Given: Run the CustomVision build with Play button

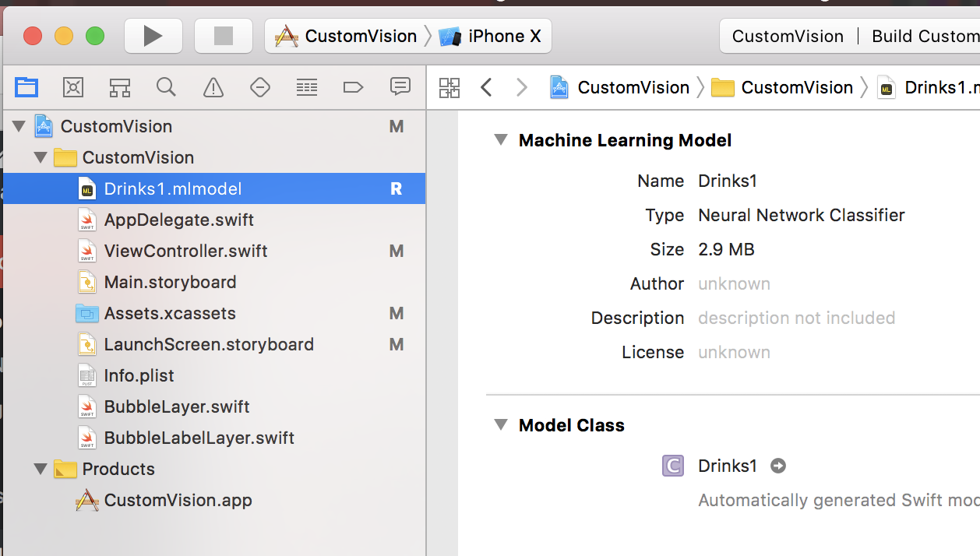Looking at the screenshot, I should (153, 36).
